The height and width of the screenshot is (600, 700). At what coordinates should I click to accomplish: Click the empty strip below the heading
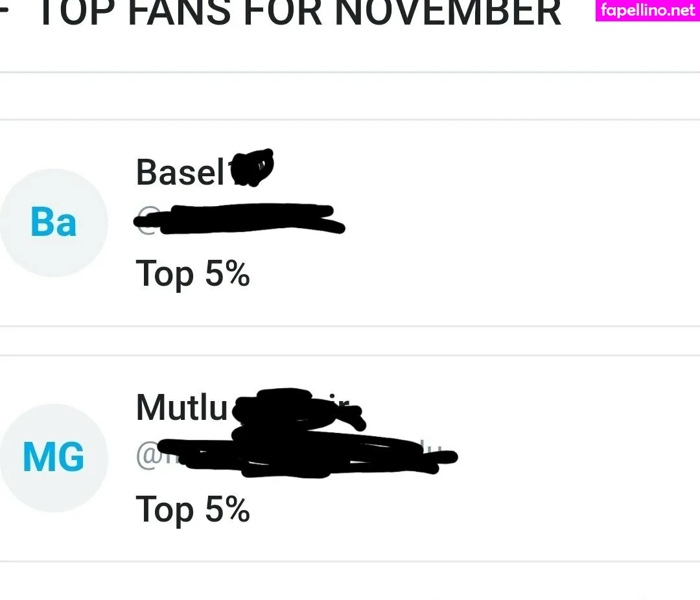[x=350, y=96]
